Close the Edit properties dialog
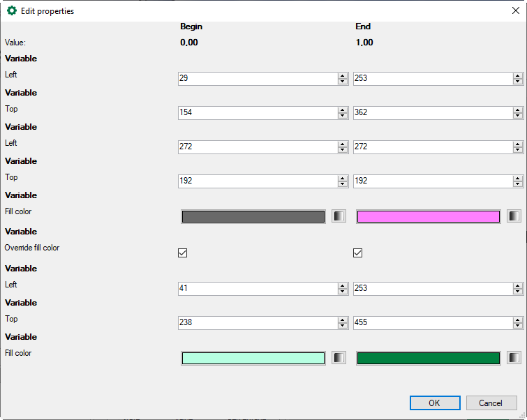This screenshot has width=527, height=420. click(x=515, y=10)
